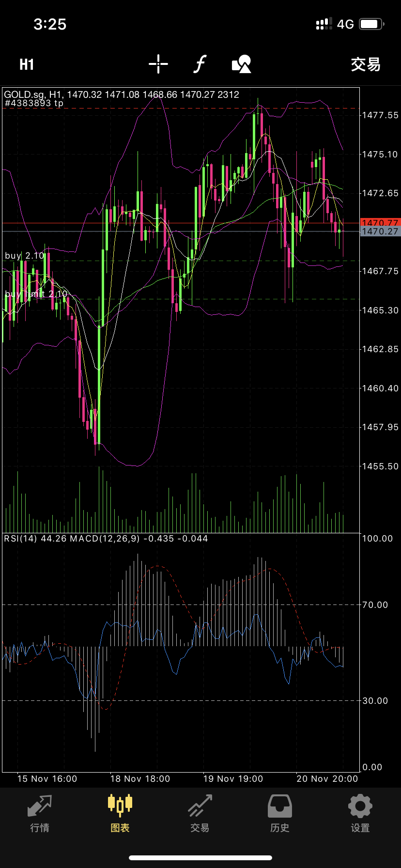401x868 pixels.
Task: Click the 30.00 RSI level label
Action: (x=376, y=701)
